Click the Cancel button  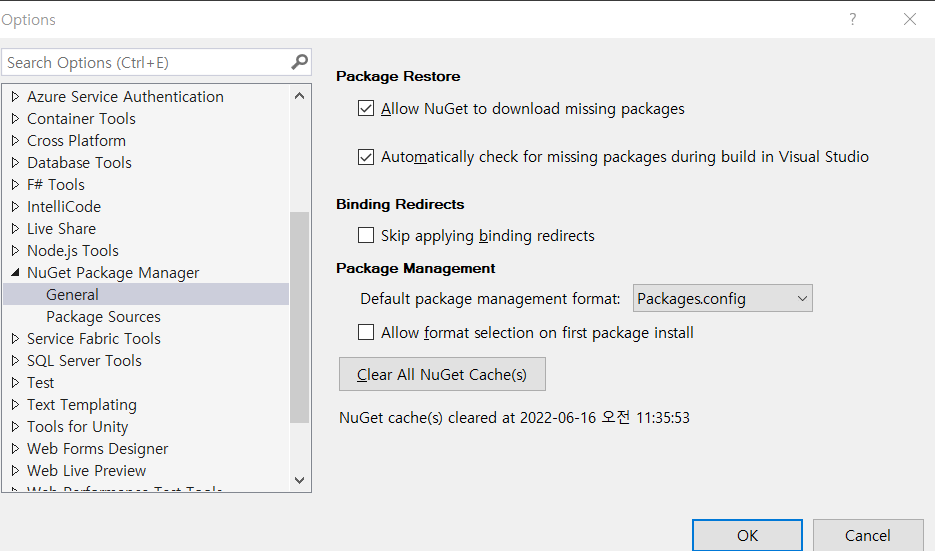(868, 535)
